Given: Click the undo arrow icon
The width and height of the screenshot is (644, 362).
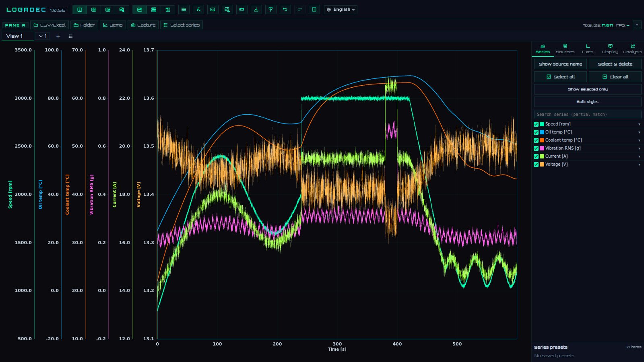Looking at the screenshot, I should coord(285,10).
